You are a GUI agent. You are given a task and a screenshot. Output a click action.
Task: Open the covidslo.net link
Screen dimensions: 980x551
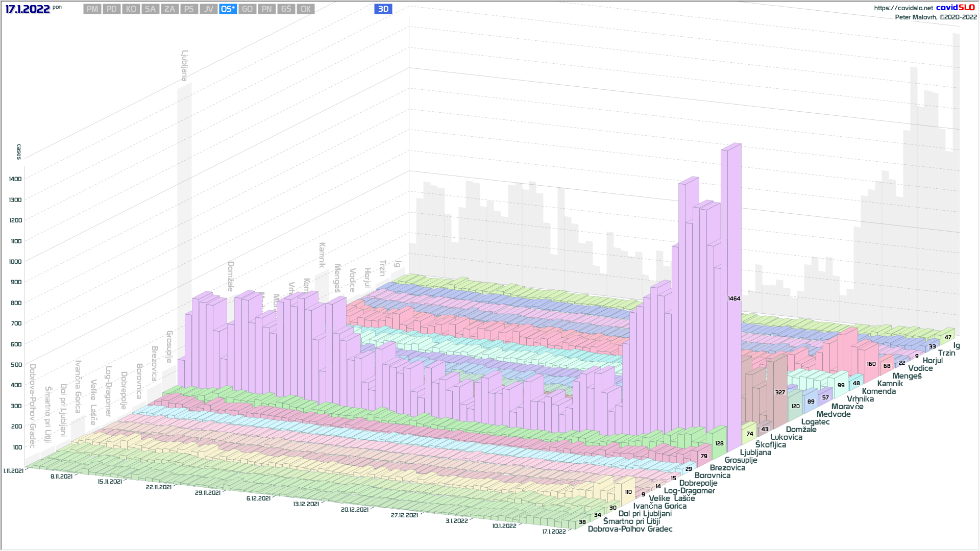pyautogui.click(x=903, y=8)
